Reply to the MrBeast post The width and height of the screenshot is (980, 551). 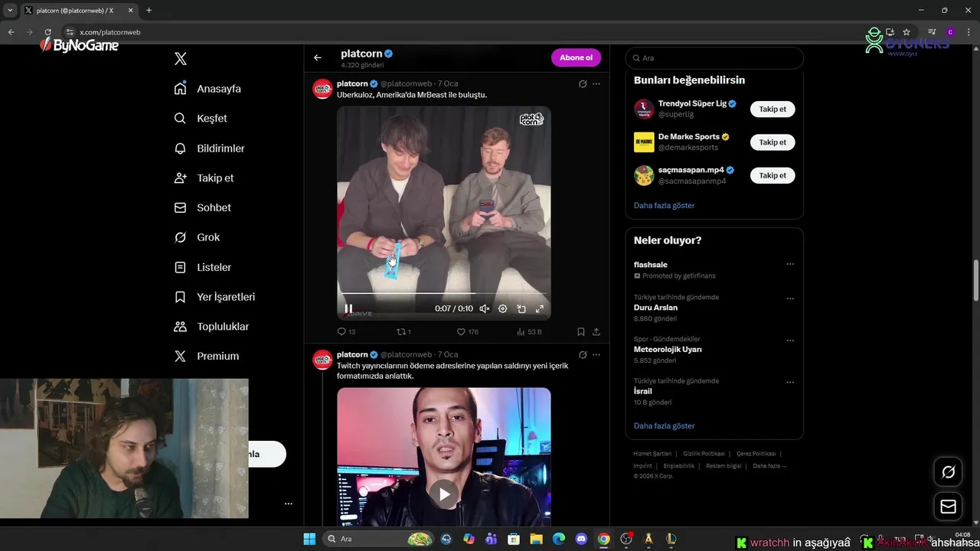pyautogui.click(x=346, y=332)
